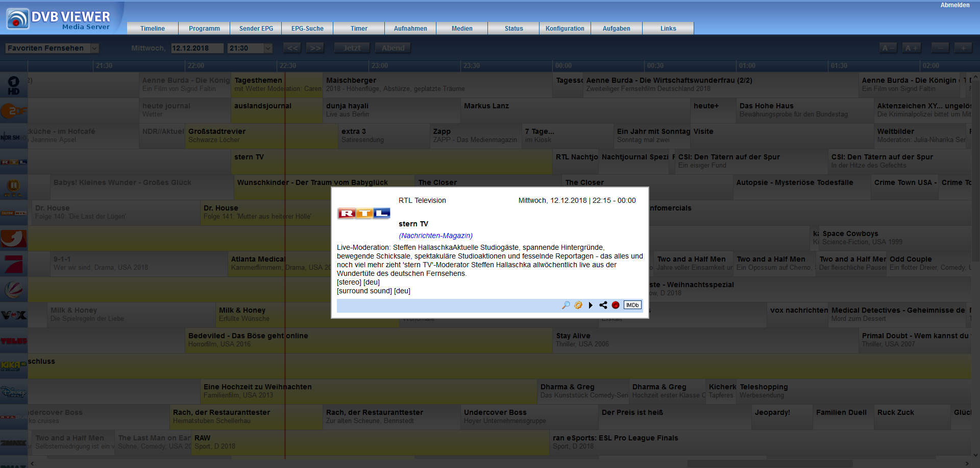Select the Disney Channel logo
The width and height of the screenshot is (980, 468).
(x=14, y=392)
